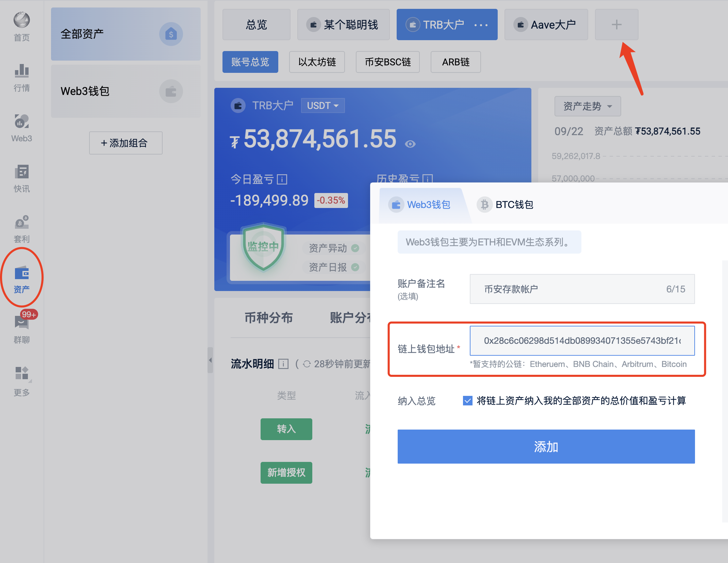Click the 类型 column header
The image size is (728, 563).
286,396
